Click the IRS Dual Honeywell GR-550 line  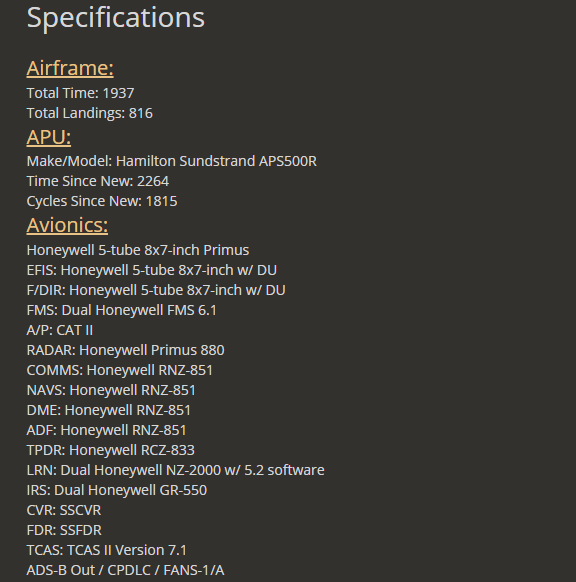(117, 490)
